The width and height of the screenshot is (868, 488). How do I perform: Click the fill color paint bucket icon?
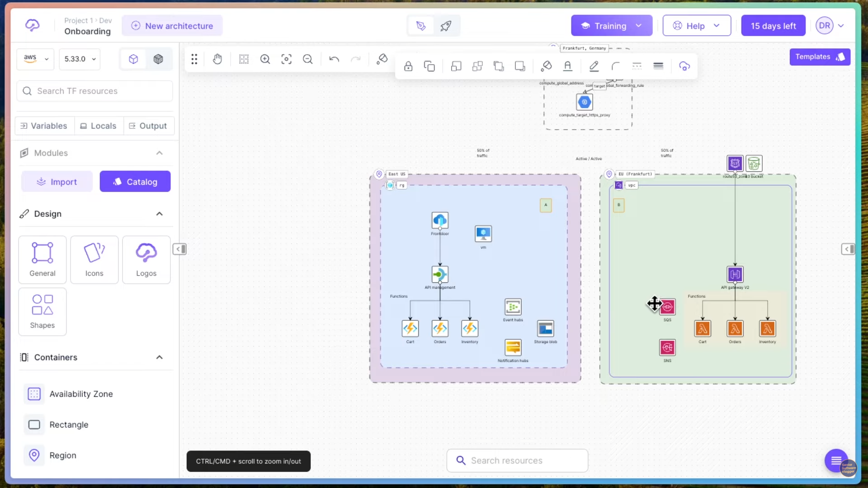pyautogui.click(x=546, y=66)
